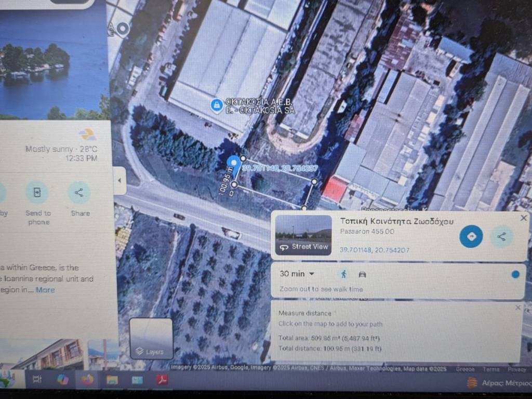This screenshot has height=399, width=532.
Task: Open Street View thumbnail preview
Action: point(303,235)
